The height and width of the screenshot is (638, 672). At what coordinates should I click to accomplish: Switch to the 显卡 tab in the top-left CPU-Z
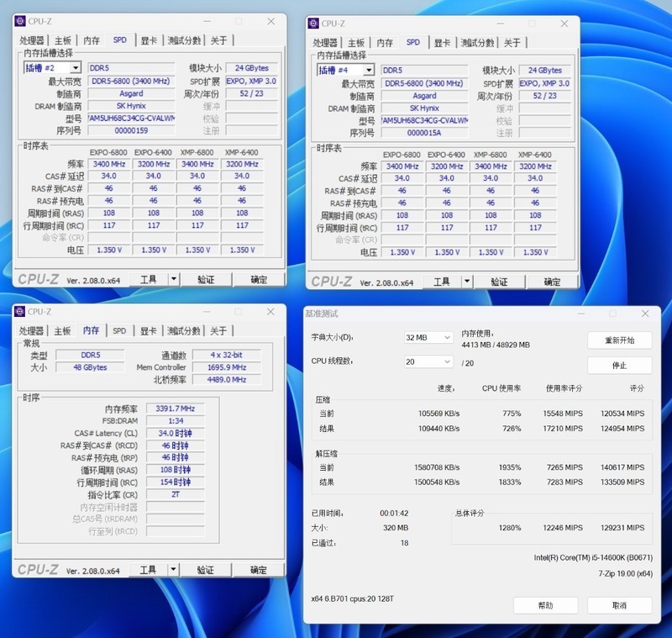coord(148,40)
